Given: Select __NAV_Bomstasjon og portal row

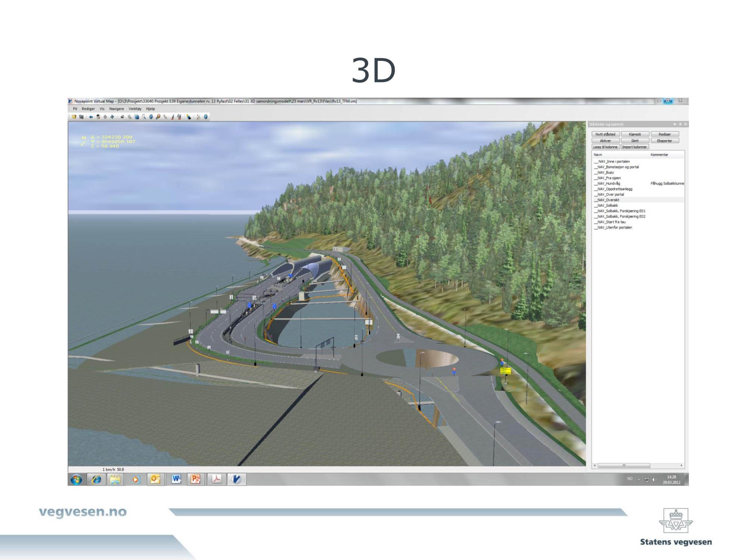Looking at the screenshot, I should click(639, 167).
